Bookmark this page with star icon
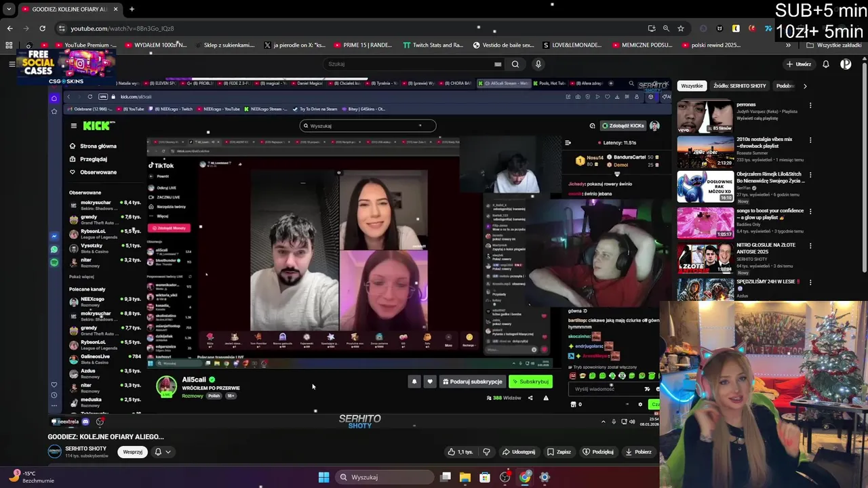Screen dimensions: 868x488 tap(680, 28)
